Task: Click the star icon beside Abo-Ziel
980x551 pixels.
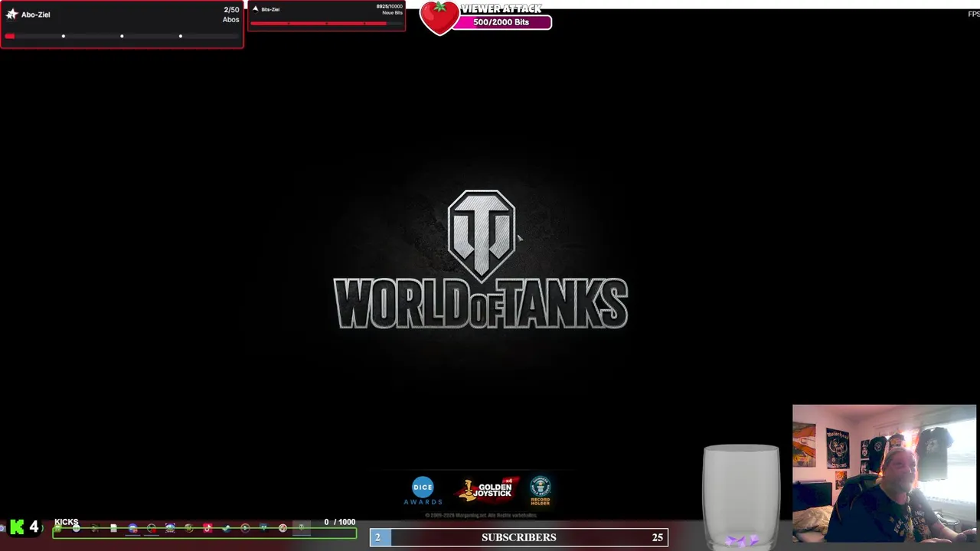Action: tap(11, 14)
